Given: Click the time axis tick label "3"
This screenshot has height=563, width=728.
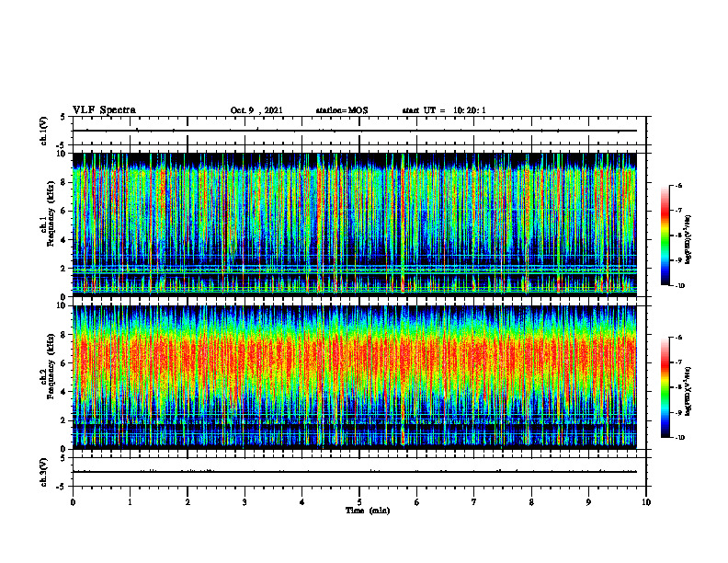Looking at the screenshot, I should pyautogui.click(x=245, y=502).
